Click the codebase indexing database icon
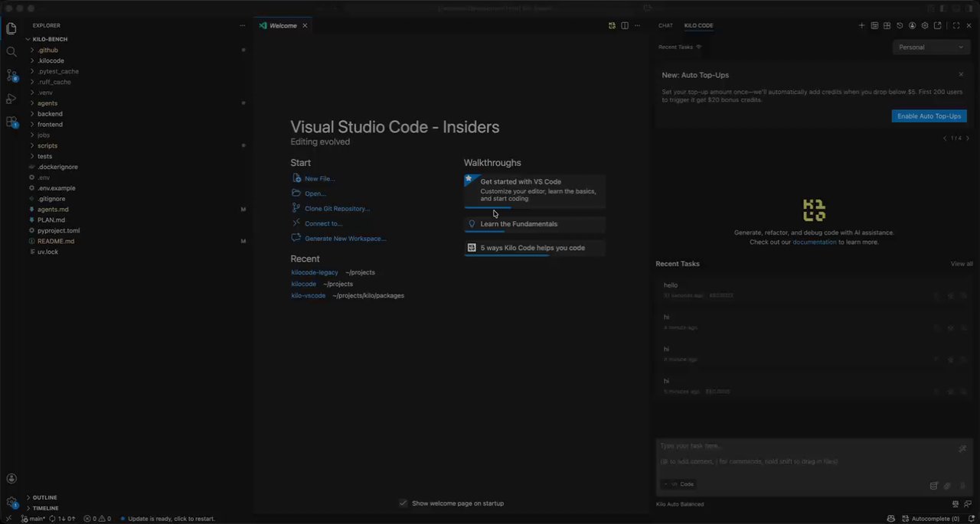Image resolution: width=980 pixels, height=524 pixels. [933, 485]
